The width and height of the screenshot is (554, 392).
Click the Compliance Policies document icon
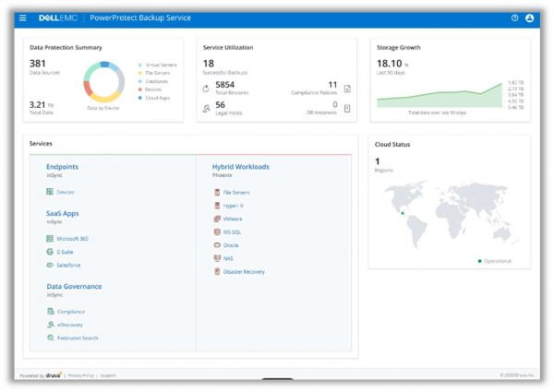pos(347,89)
